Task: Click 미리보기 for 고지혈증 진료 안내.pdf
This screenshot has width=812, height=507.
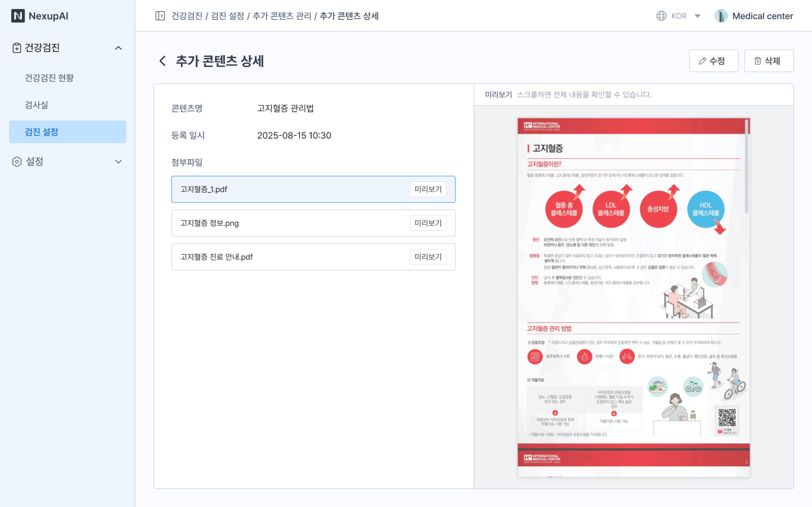Action: tap(428, 257)
